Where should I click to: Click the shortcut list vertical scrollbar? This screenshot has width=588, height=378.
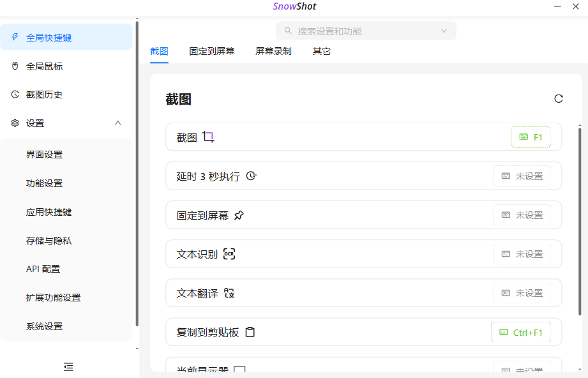tap(580, 222)
